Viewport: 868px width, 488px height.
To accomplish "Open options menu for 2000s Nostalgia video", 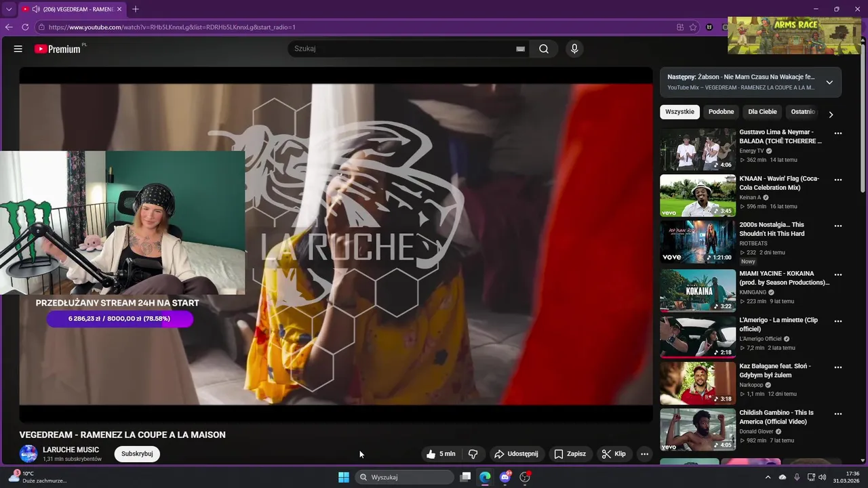I will (838, 226).
